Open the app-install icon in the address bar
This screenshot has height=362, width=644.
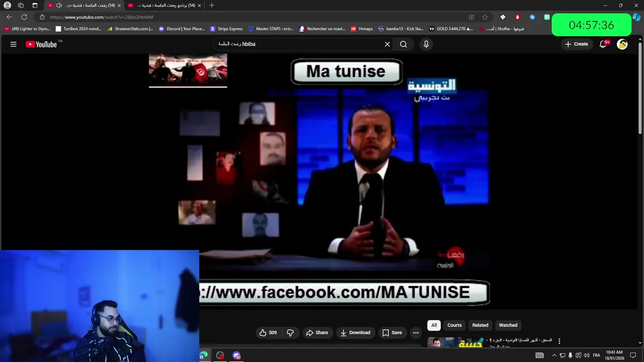471,17
